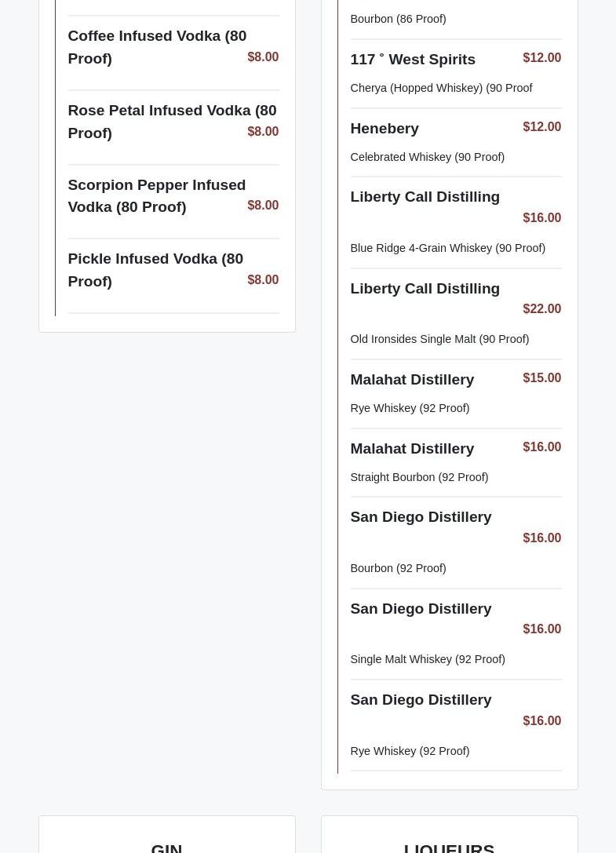616x853 pixels.
Task: Click the Coffee Infused Vodka item title
Action: [x=157, y=47]
